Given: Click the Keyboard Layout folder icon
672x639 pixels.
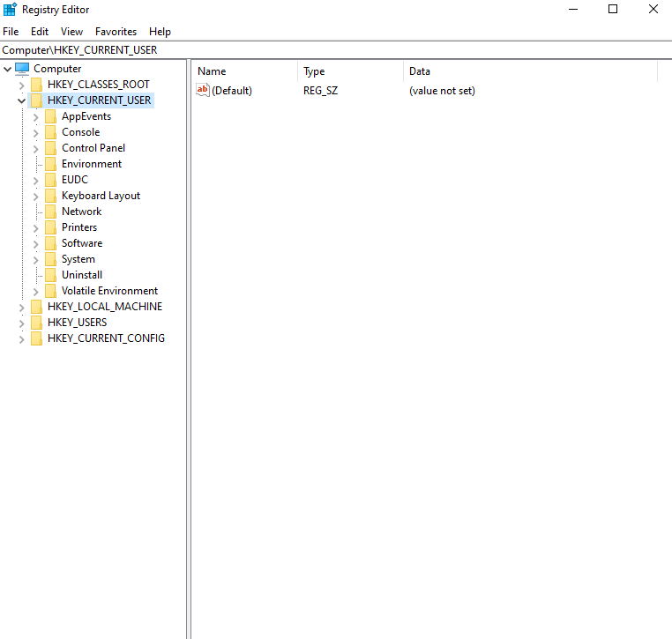Looking at the screenshot, I should click(x=50, y=196).
